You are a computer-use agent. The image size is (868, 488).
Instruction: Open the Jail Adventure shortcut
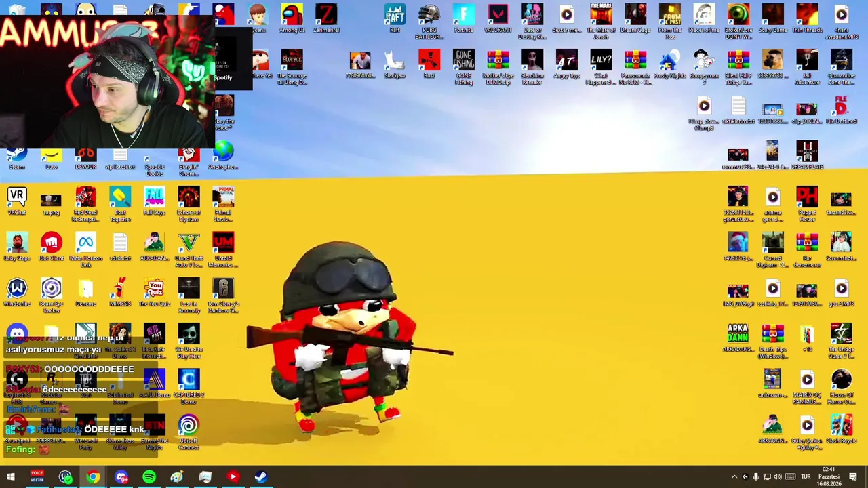coord(807,67)
